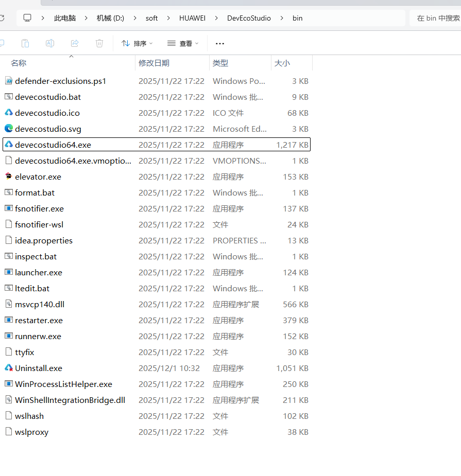Navigate to 此电脑 via the breadcrumb
This screenshot has width=461, height=476.
coord(64,17)
